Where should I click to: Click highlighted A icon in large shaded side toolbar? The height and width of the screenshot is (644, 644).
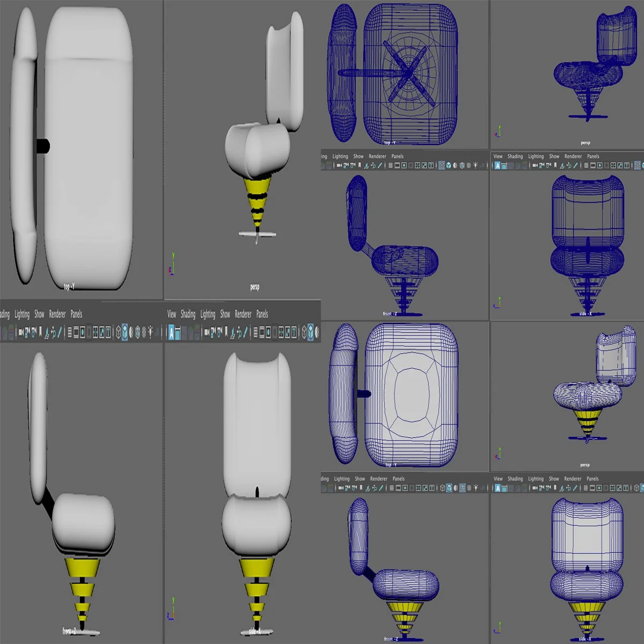coord(171,333)
